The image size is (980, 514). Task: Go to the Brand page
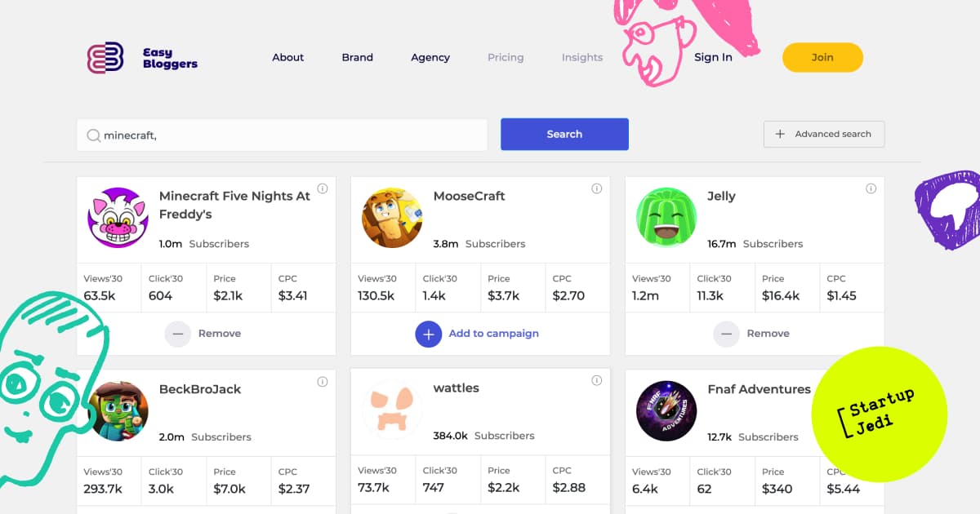358,57
